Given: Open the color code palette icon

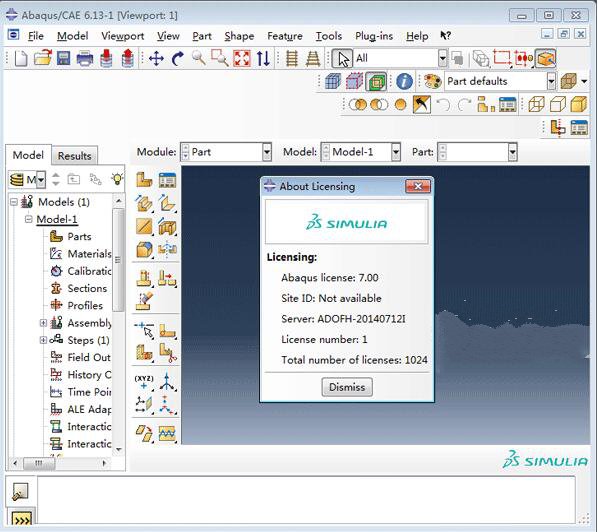Looking at the screenshot, I should point(432,81).
